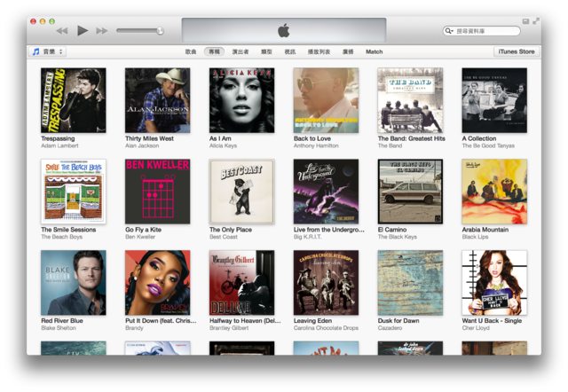Click the volume slider knob

pos(160,31)
